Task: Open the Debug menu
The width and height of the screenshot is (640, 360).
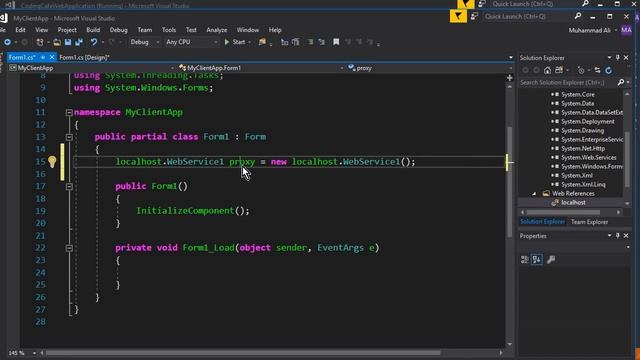Action: click(118, 30)
